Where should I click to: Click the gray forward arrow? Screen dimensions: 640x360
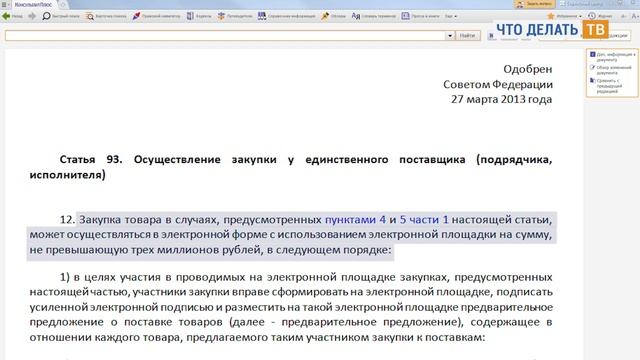click(x=32, y=16)
